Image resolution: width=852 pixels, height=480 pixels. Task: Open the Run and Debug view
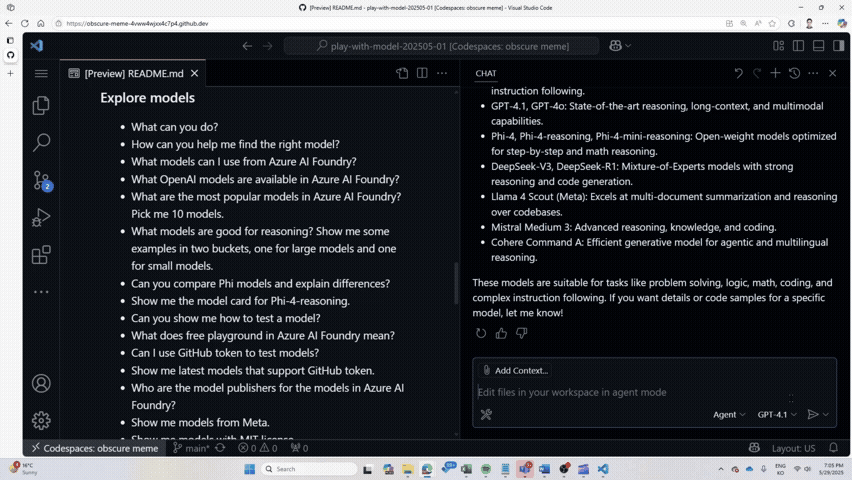41,217
